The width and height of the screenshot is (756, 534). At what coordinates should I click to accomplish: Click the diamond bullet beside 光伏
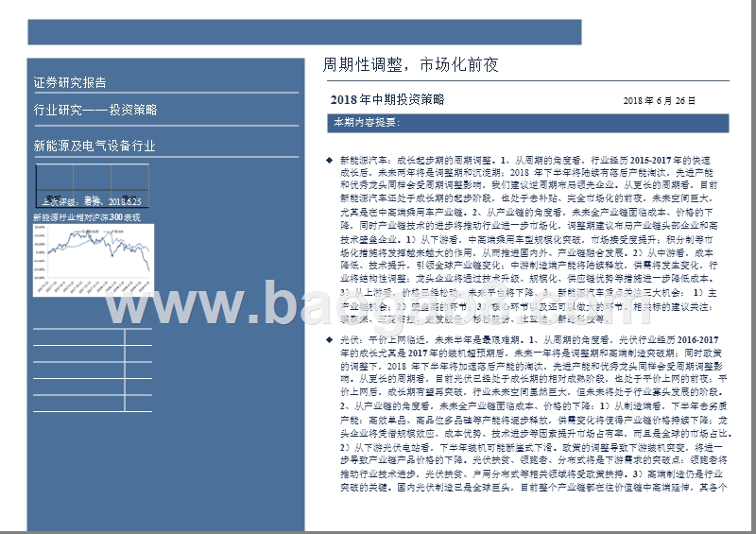pos(329,339)
